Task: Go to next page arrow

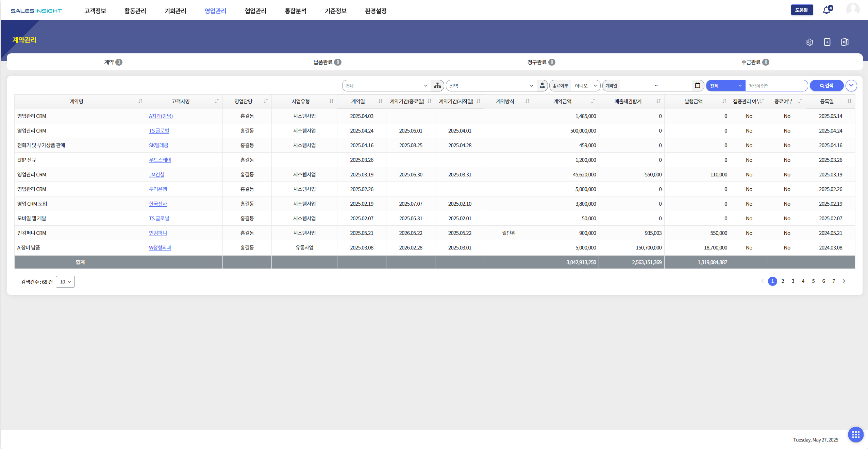Action: coord(844,281)
